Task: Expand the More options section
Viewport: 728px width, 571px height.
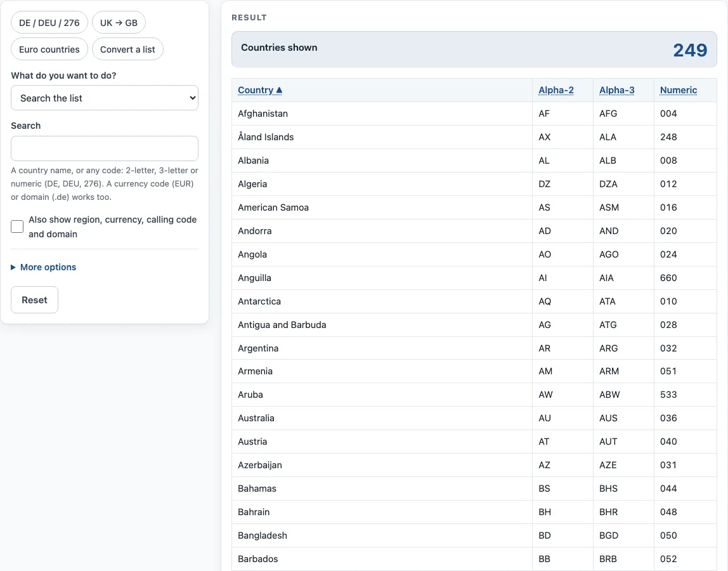Action: tap(44, 267)
